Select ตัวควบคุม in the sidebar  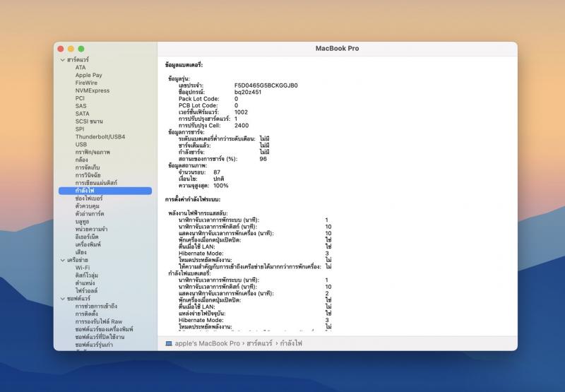click(87, 206)
